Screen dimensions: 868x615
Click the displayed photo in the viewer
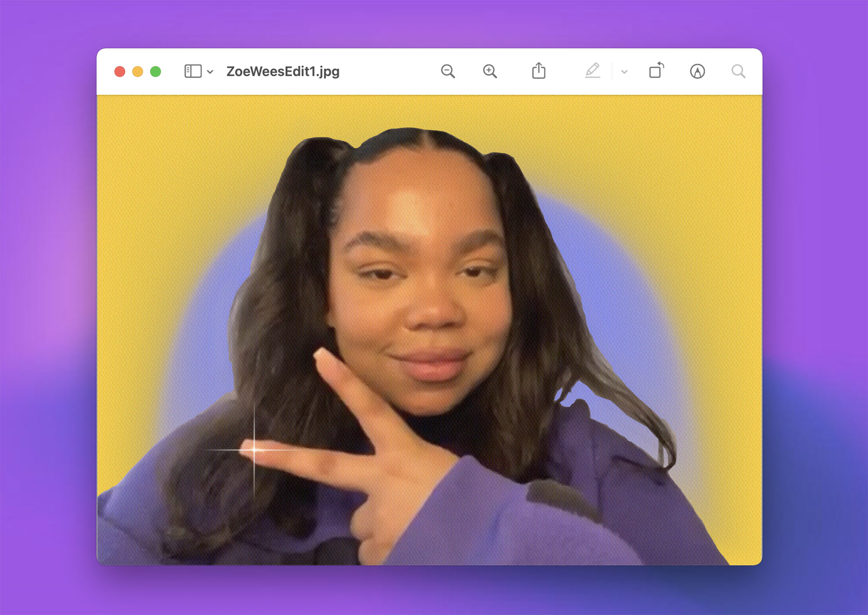[429, 330]
